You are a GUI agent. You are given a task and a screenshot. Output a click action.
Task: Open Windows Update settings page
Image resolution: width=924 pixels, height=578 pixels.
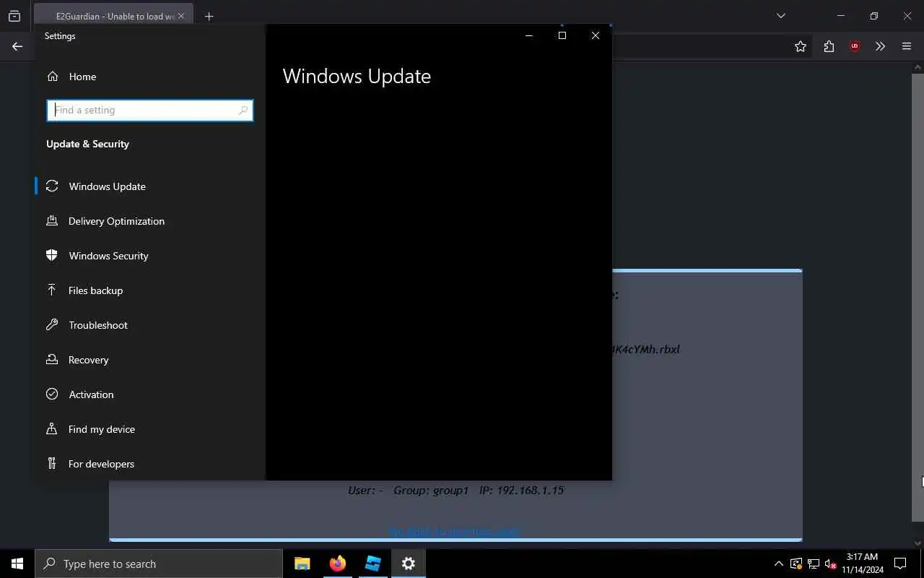point(150,186)
